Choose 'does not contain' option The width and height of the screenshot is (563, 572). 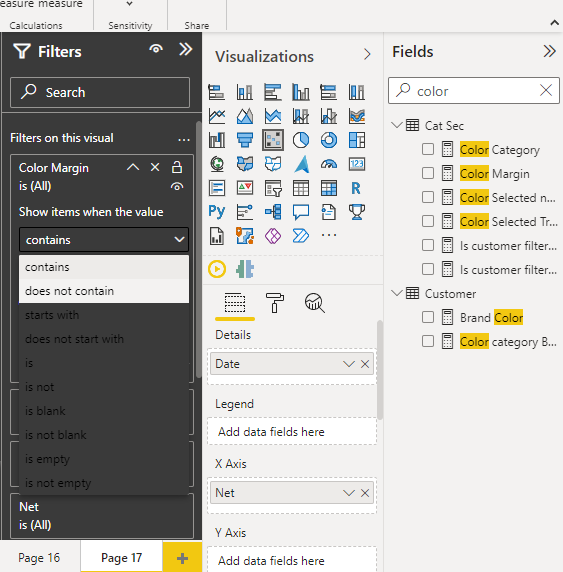[104, 291]
